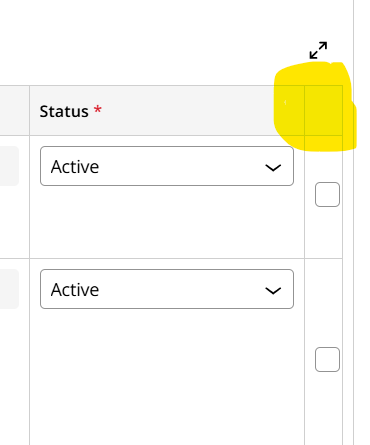Click the gray field left of second Status dropdown
Image resolution: width=370 pixels, height=445 pixels.
tap(9, 289)
